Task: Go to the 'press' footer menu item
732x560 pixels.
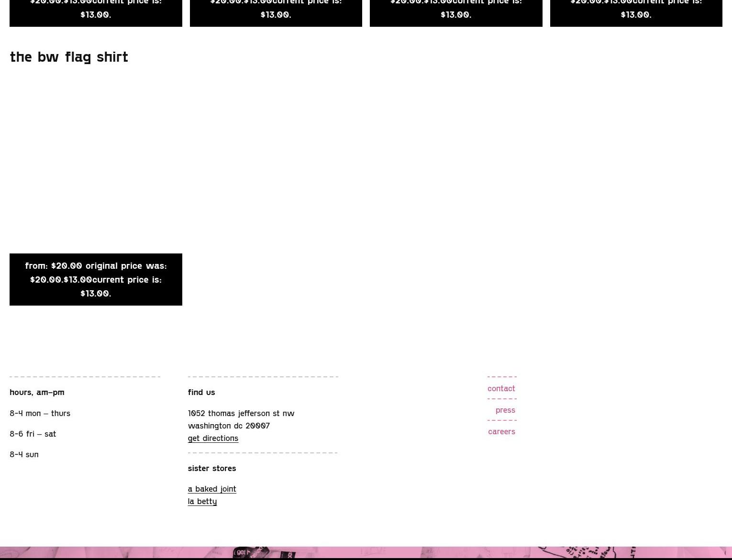Action: [505, 410]
